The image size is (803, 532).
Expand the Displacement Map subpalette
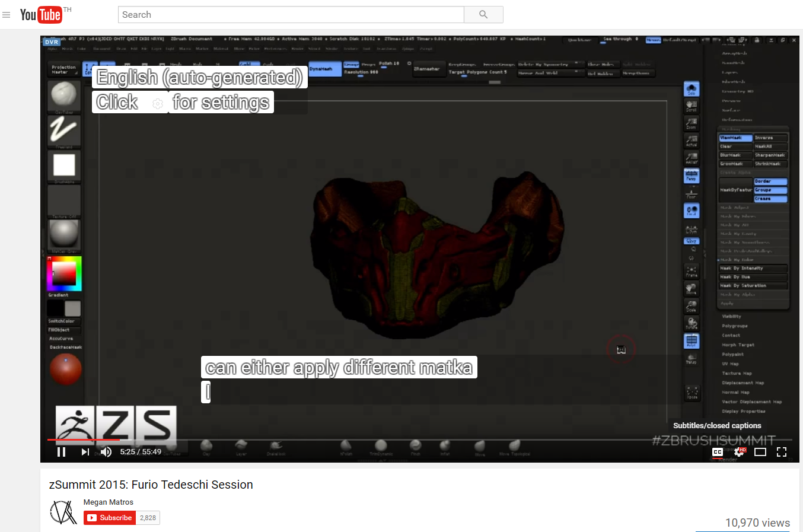[x=743, y=383]
